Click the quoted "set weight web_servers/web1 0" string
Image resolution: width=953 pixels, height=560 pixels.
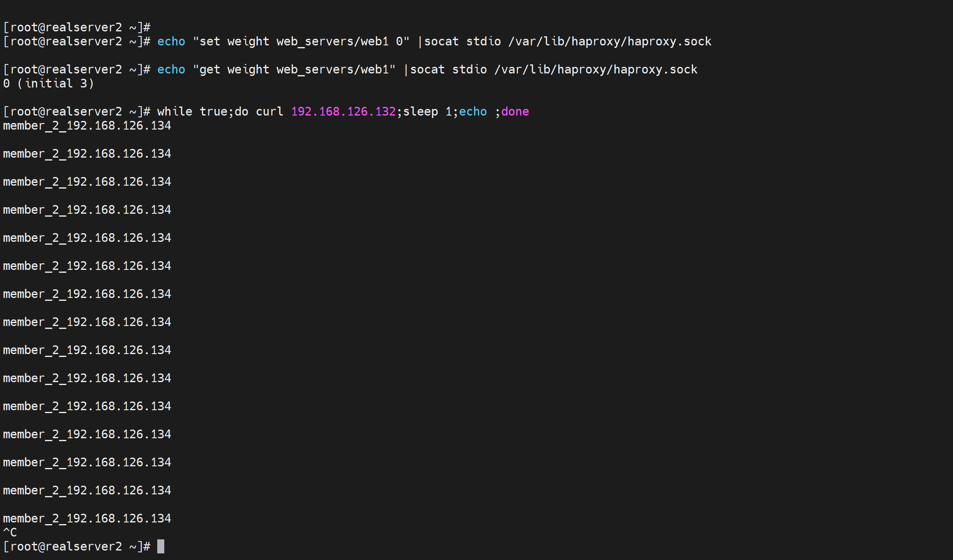tap(301, 41)
